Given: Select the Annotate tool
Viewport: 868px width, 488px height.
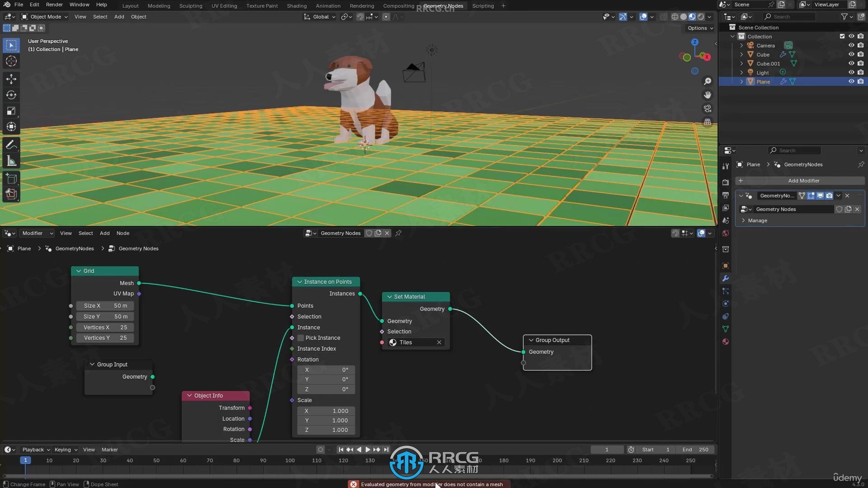Looking at the screenshot, I should pos(11,145).
